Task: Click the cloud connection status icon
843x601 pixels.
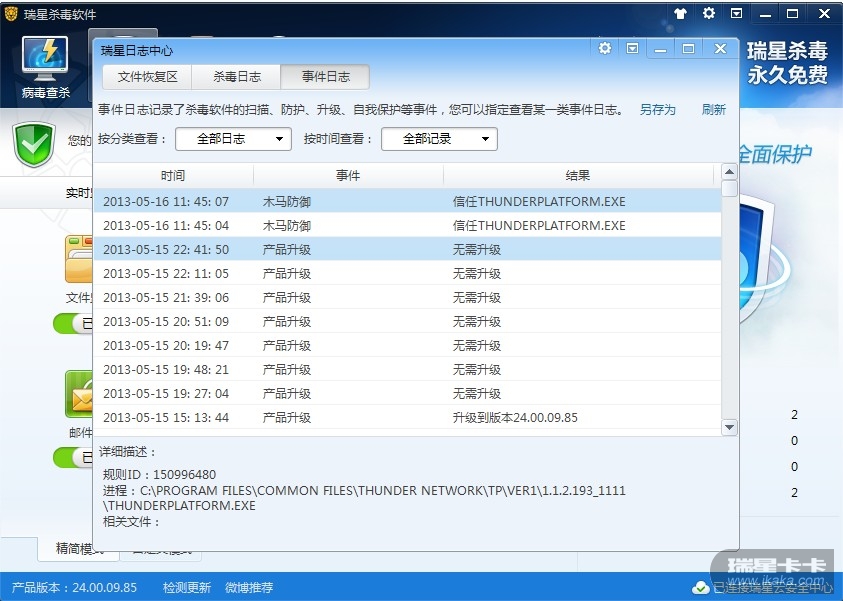Action: tap(700, 588)
